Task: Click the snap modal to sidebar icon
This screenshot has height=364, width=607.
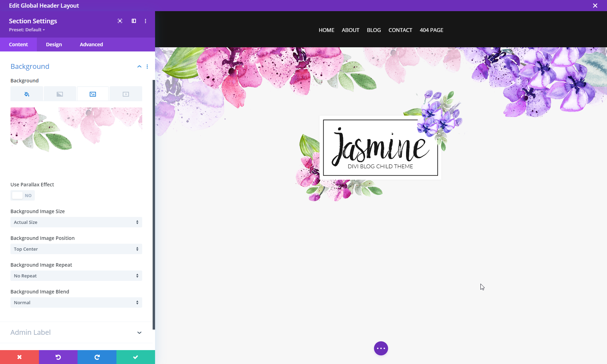Action: [x=134, y=21]
